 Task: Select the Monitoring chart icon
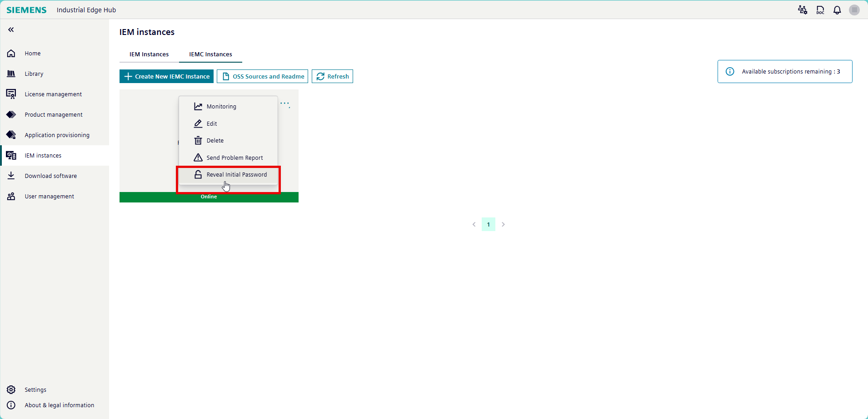click(198, 106)
